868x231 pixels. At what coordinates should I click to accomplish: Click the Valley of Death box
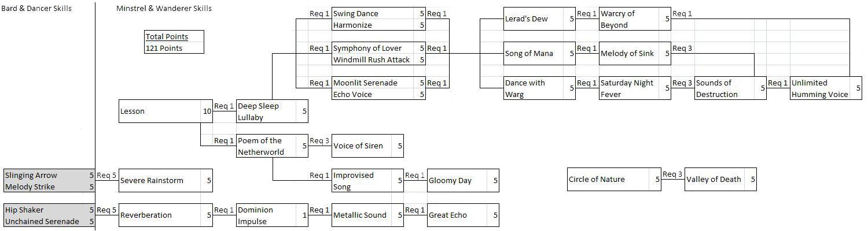tap(720, 179)
